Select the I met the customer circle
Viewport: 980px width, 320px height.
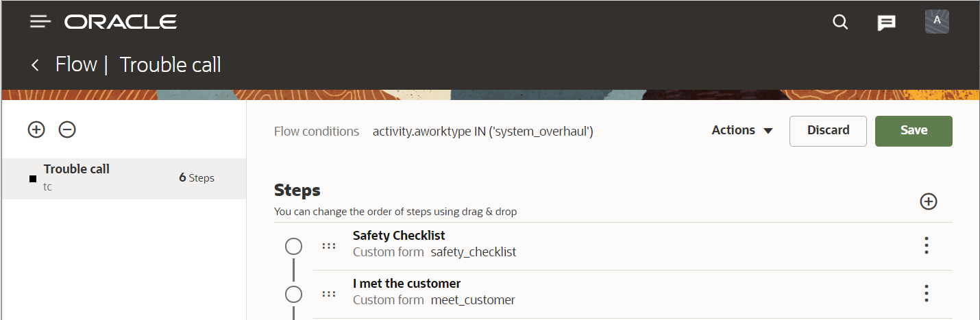(293, 295)
